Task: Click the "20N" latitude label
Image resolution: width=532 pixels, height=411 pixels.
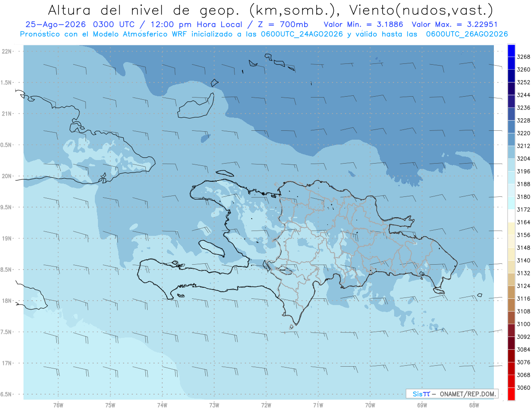Action: [x=7, y=176]
